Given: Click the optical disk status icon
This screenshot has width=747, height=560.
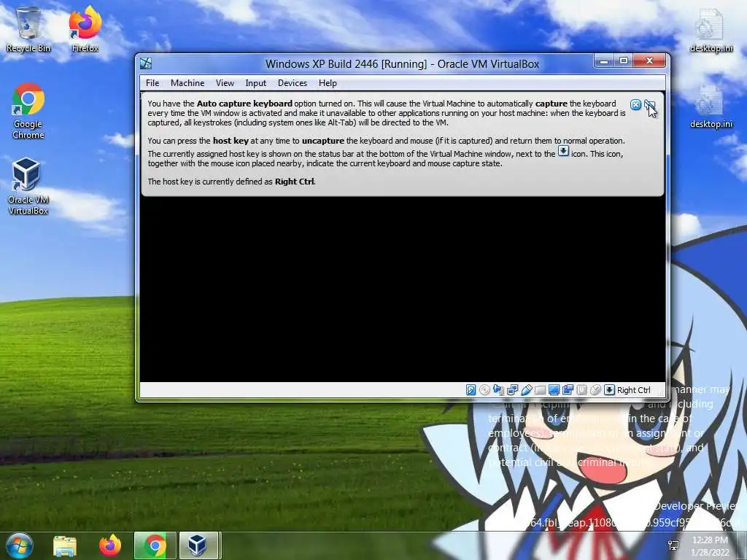Looking at the screenshot, I should (x=484, y=390).
